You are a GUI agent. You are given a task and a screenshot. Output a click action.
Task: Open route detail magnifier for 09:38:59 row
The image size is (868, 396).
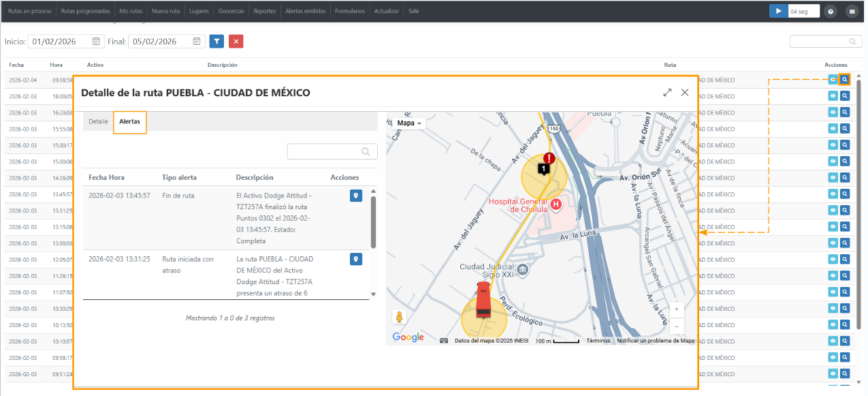(845, 79)
